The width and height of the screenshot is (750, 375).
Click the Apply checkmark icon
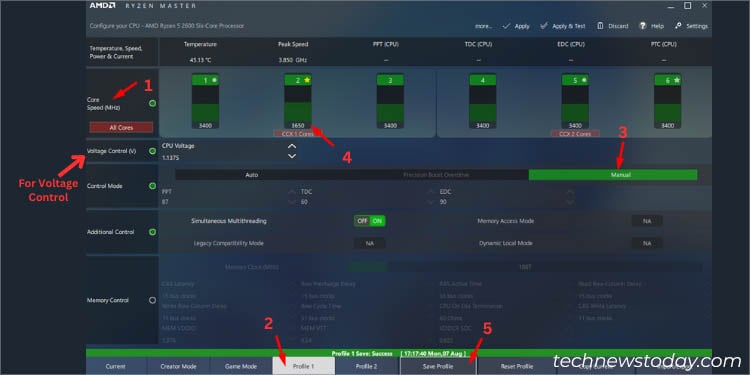click(x=506, y=26)
